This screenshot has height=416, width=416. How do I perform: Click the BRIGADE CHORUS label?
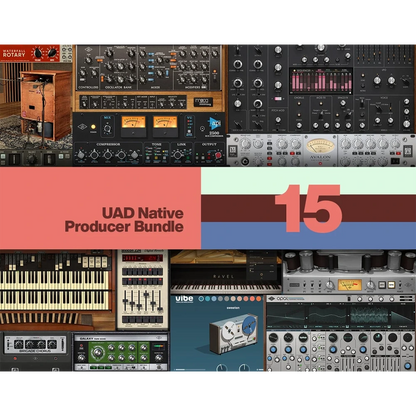tap(35, 351)
